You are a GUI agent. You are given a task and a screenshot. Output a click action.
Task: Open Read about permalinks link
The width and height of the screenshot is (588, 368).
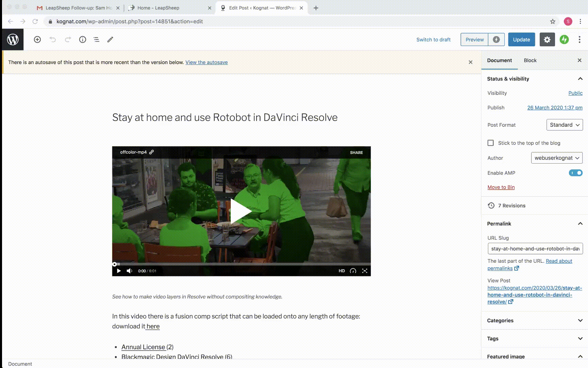559,261
